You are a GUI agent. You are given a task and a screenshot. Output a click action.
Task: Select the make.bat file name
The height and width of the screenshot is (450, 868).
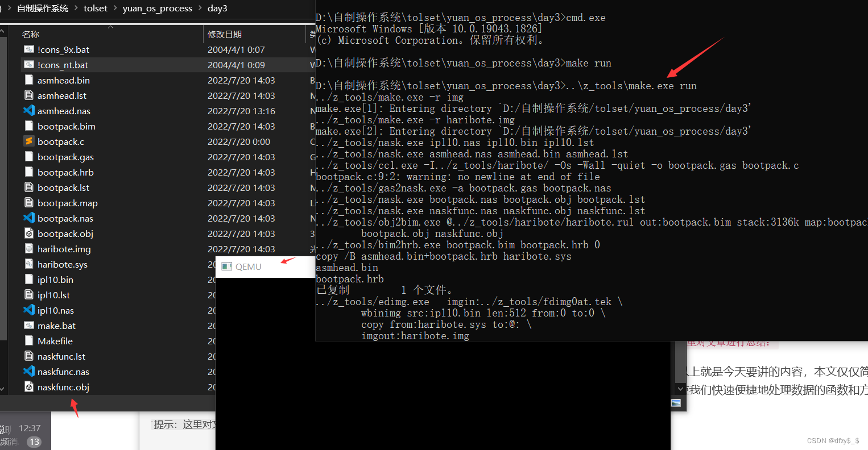tap(56, 326)
